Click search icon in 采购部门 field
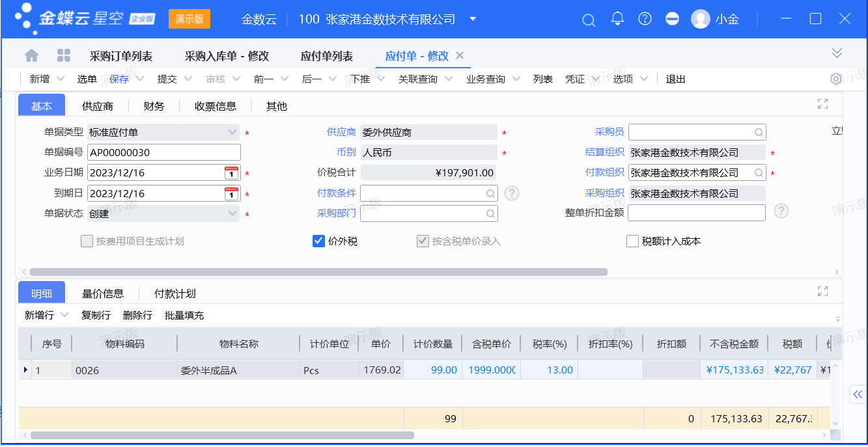 click(x=490, y=214)
